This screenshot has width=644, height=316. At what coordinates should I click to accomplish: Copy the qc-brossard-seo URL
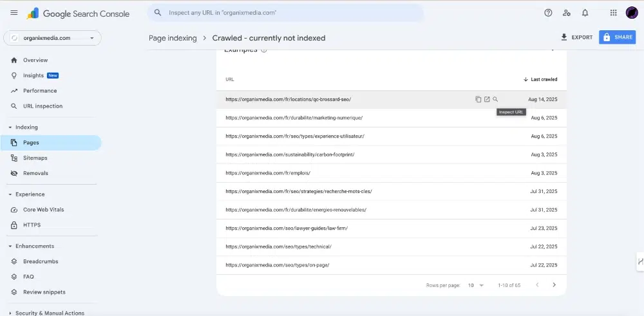pos(478,99)
